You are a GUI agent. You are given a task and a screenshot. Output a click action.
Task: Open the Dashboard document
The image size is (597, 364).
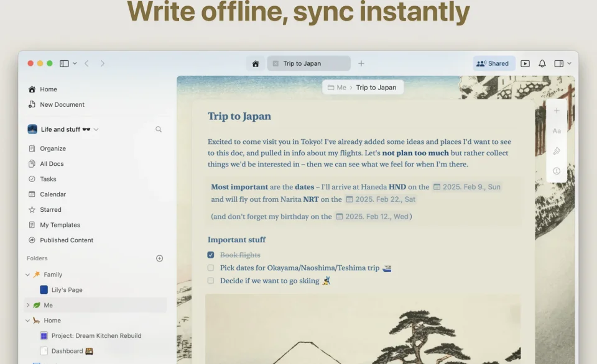click(67, 351)
